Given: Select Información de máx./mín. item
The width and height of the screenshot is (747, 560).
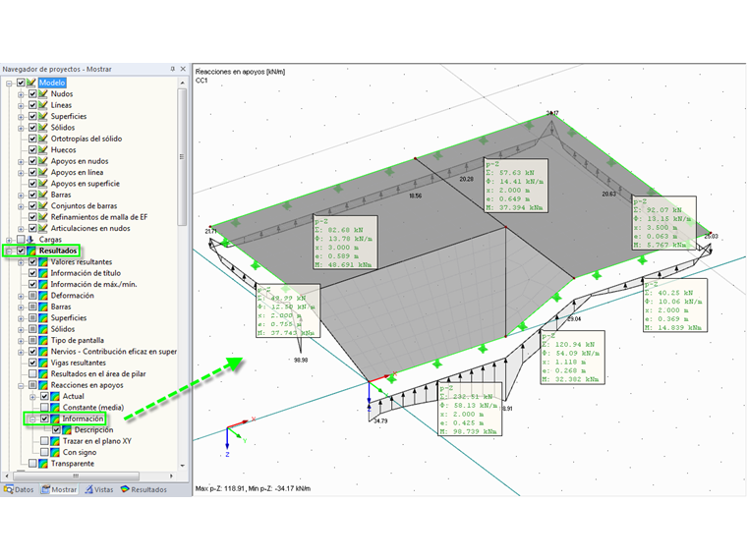Looking at the screenshot, I should [93, 284].
